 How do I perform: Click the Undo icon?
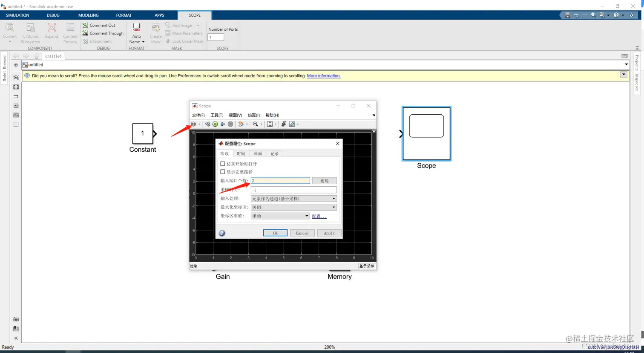coord(576,15)
